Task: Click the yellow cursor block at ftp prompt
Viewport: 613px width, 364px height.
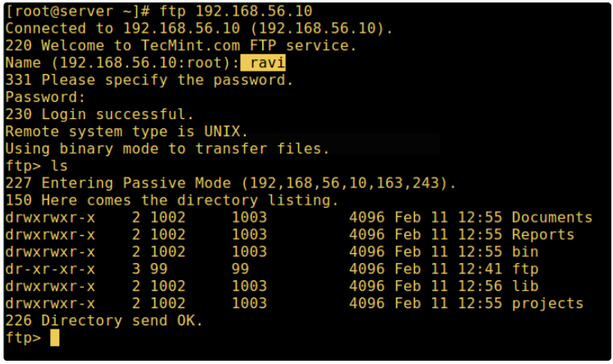Action: click(55, 338)
